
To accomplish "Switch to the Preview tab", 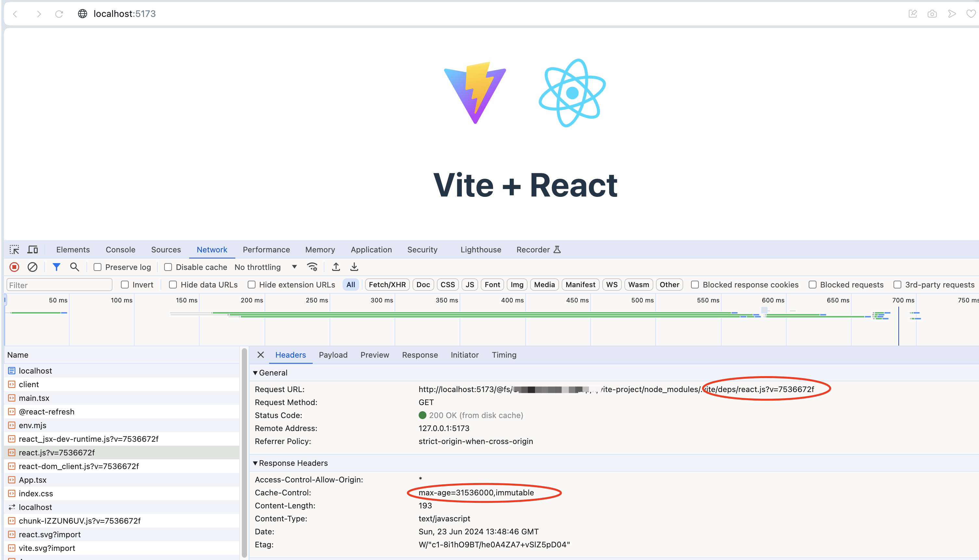I will click(x=374, y=355).
